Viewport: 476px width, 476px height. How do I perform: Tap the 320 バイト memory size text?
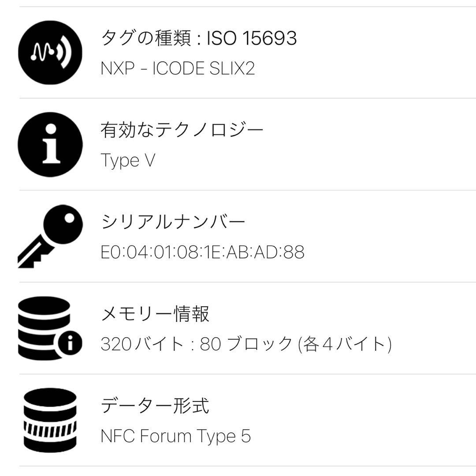(x=142, y=344)
